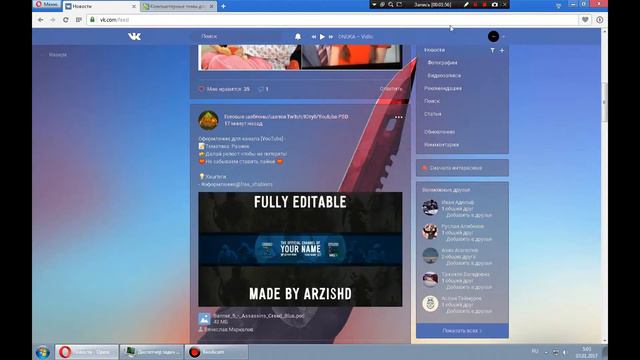
Task: Skip to next audio track
Action: click(x=331, y=37)
